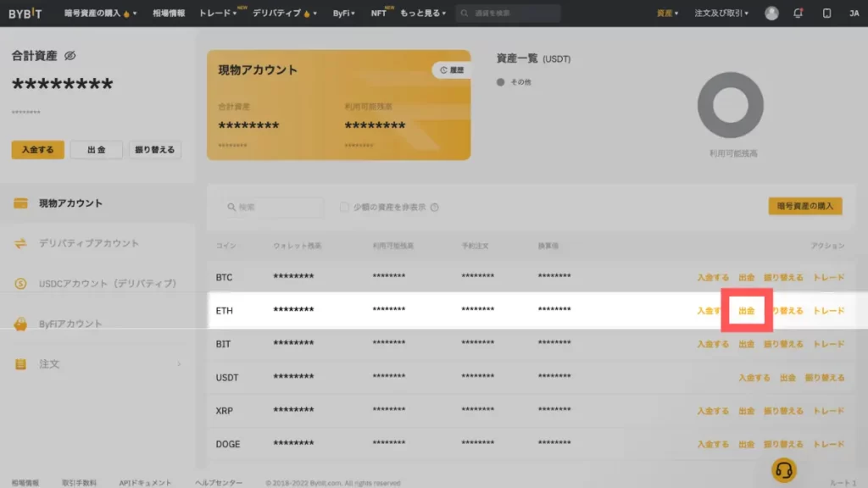The image size is (868, 488).
Task: Click the USDCアカウント coin icon
Action: 20,283
